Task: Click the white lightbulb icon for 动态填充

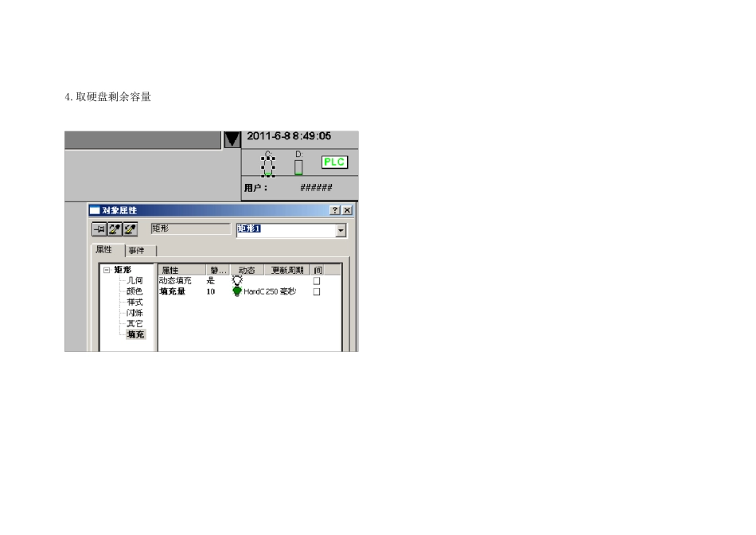Action: [236, 280]
